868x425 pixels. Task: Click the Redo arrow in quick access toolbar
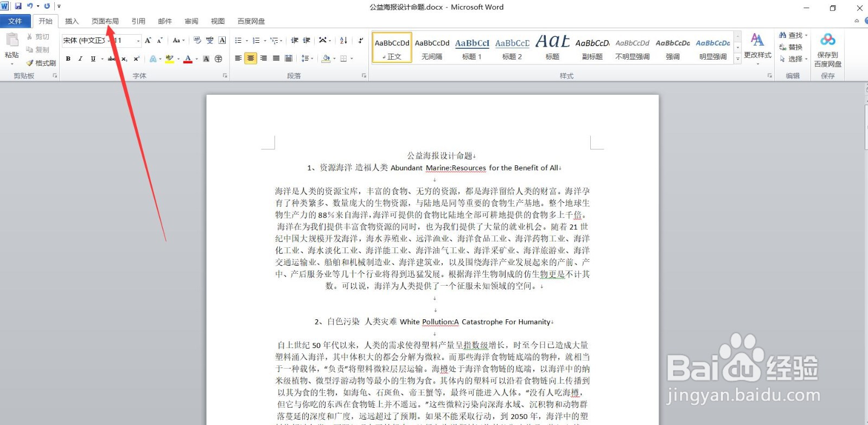coord(47,6)
